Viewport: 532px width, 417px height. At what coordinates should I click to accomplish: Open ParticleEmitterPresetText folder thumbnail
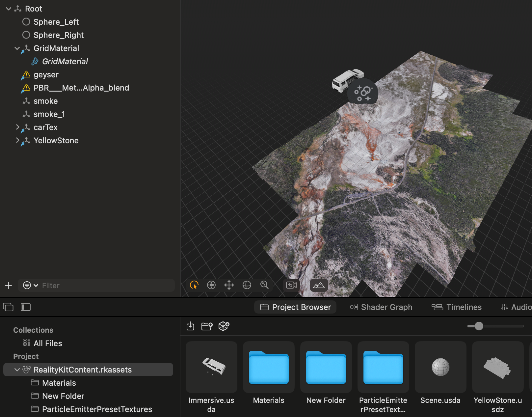(x=383, y=367)
